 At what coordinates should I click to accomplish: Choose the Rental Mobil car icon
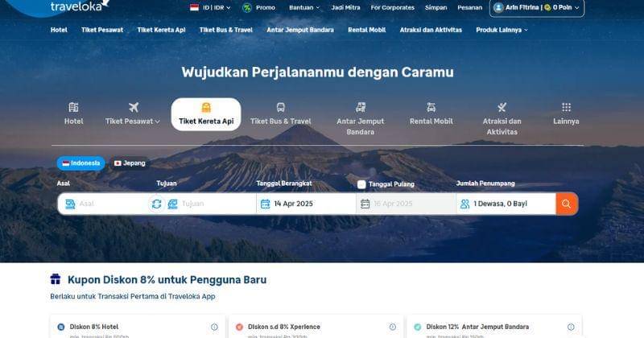pyautogui.click(x=431, y=107)
